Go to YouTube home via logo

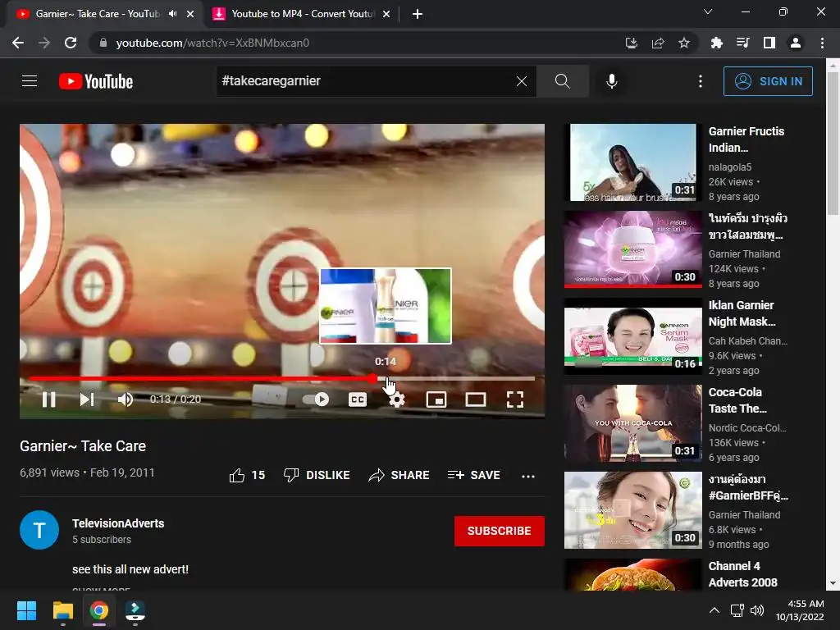click(x=96, y=81)
